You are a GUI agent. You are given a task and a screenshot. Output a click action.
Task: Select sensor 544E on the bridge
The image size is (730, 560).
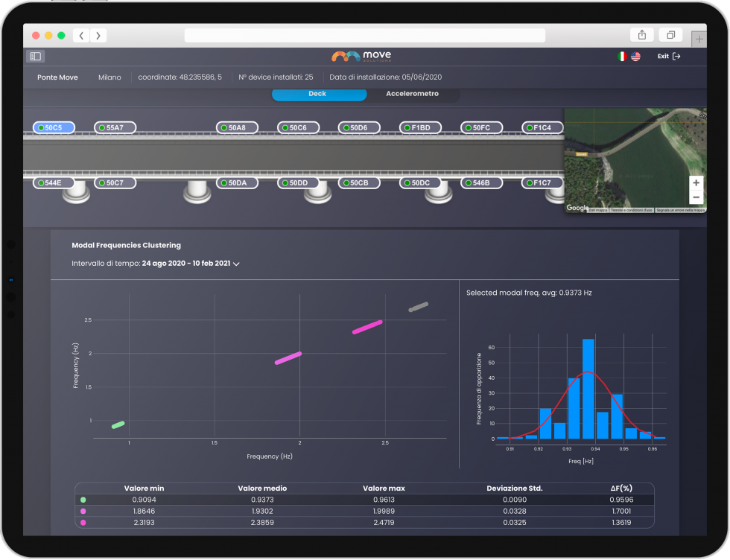coord(53,182)
